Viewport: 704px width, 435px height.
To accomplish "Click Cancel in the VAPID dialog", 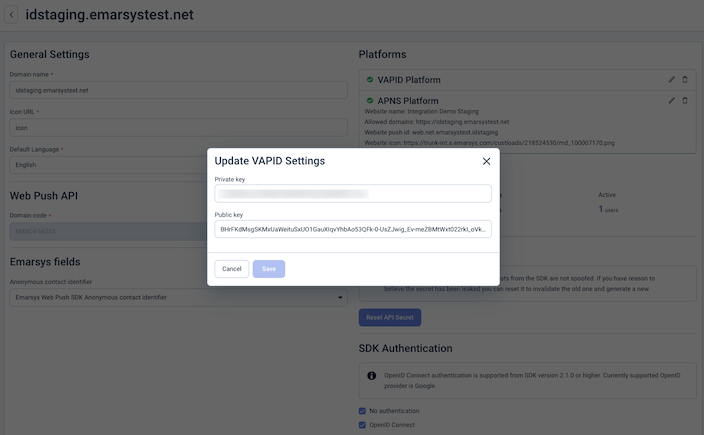I will coord(232,269).
